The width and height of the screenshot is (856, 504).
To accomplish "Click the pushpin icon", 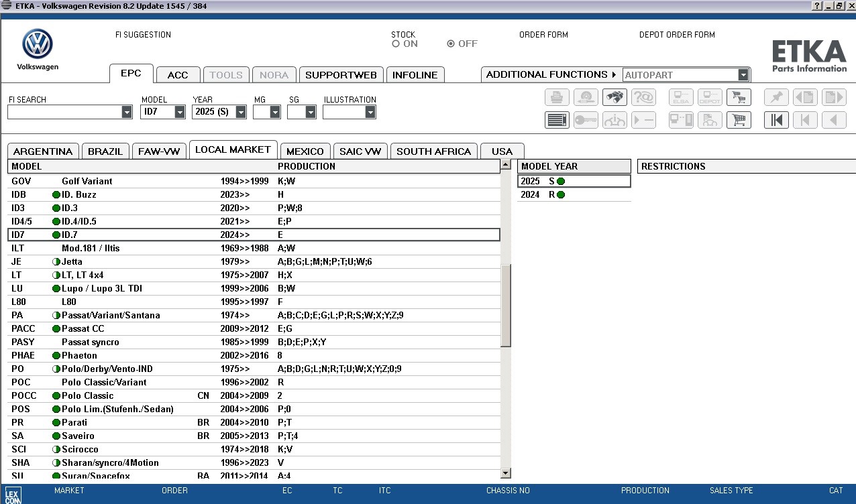I will [x=776, y=98].
